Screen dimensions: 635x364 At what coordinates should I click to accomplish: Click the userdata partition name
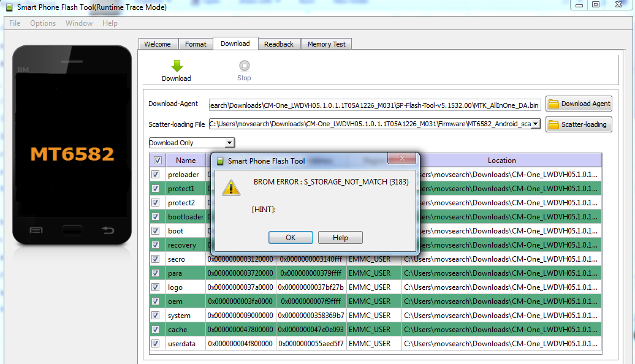pos(181,344)
